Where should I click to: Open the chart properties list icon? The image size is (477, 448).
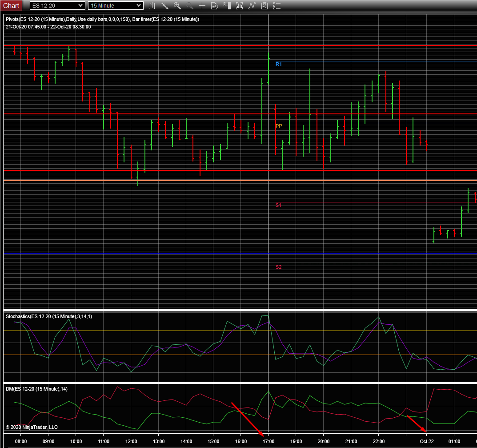(x=277, y=5)
